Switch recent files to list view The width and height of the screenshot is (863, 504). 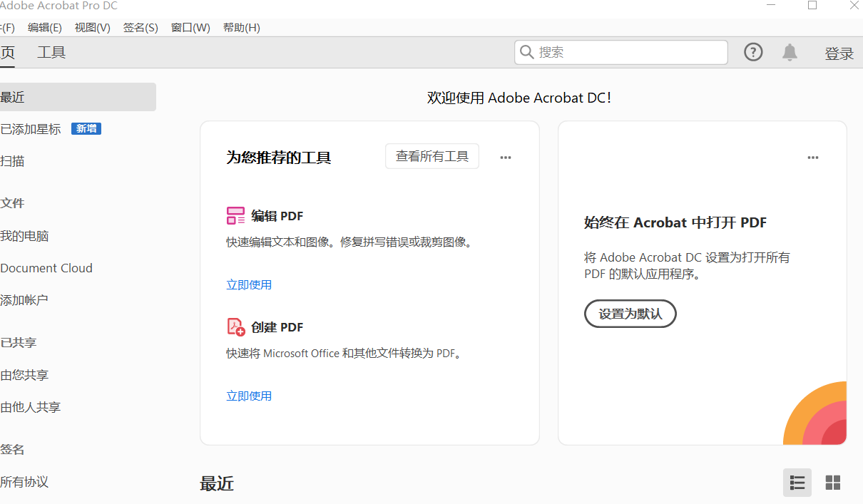pyautogui.click(x=797, y=483)
